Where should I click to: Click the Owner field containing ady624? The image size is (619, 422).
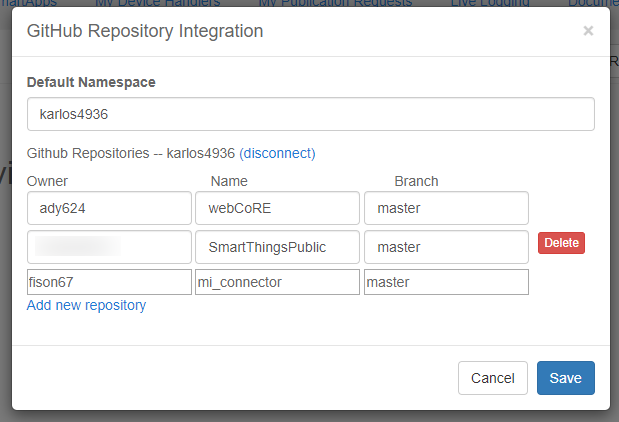point(109,208)
